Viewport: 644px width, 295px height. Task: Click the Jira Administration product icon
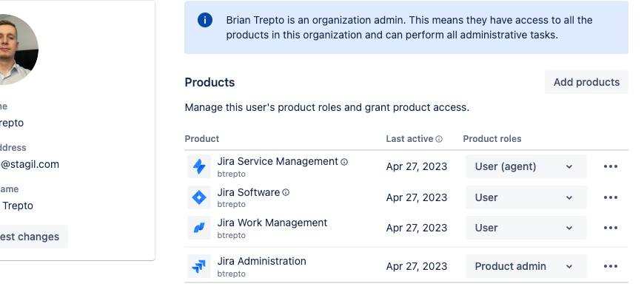[x=199, y=266]
